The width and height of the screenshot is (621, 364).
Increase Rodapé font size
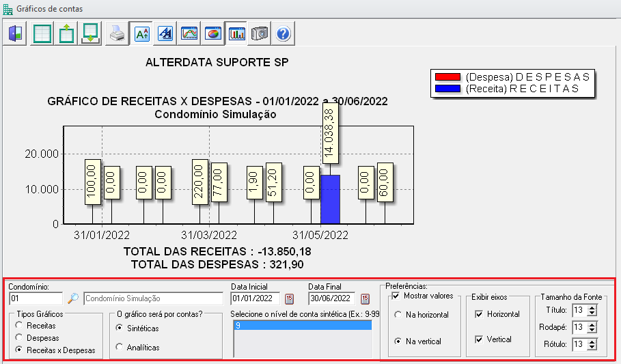click(592, 325)
